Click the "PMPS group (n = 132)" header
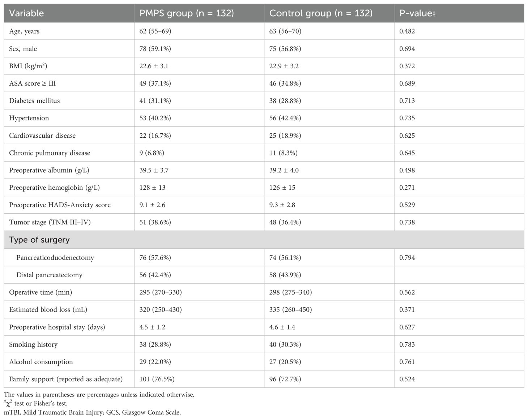Viewport: 528px width, 420px height. [x=187, y=13]
